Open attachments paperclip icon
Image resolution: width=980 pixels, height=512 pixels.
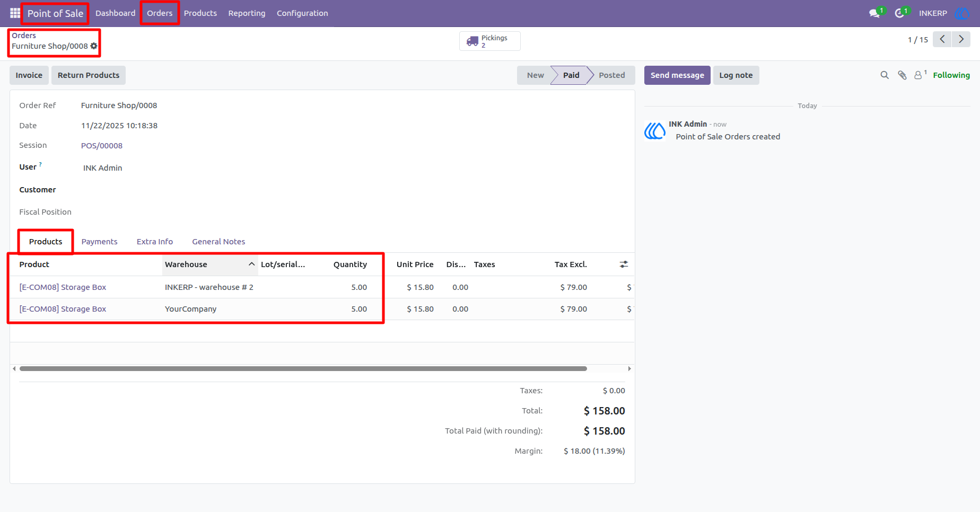click(x=902, y=75)
